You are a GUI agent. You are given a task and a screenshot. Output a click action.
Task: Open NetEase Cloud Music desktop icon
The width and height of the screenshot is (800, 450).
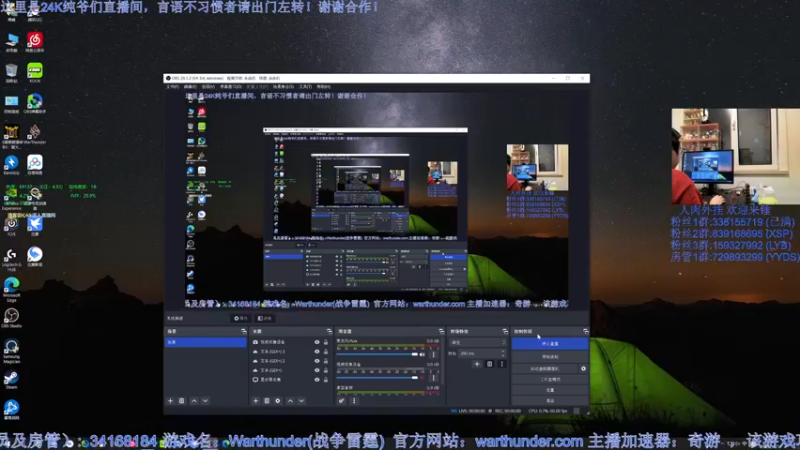35,42
